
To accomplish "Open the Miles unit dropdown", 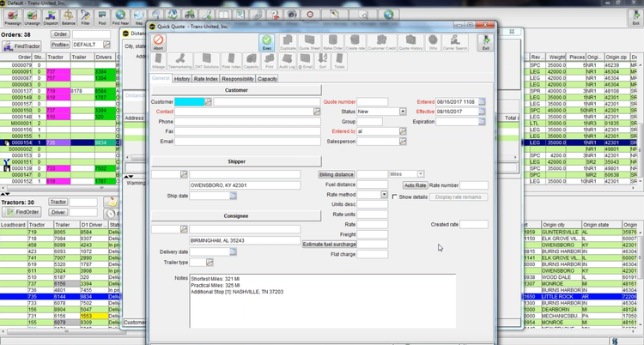I will (420, 174).
